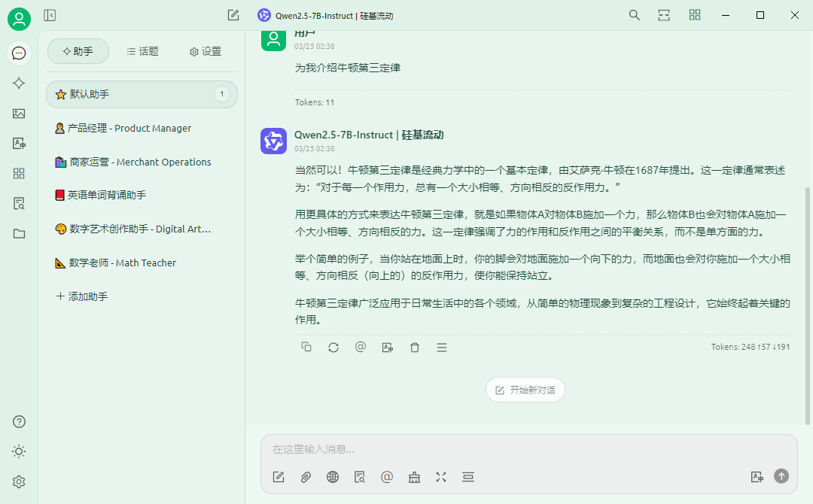Open the Paintings page from the sidebar

click(19, 113)
